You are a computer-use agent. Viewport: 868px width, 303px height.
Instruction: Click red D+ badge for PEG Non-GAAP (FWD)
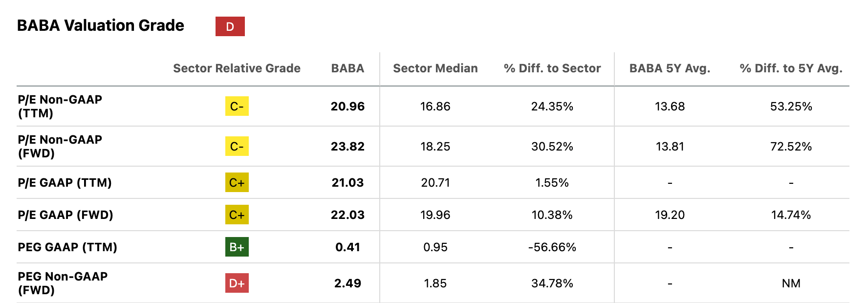(237, 283)
